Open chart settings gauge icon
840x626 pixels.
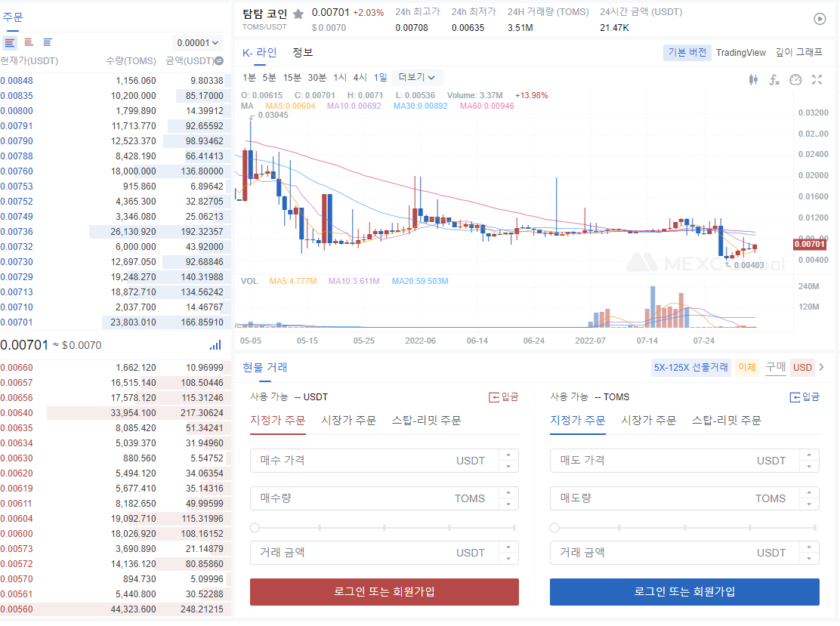[795, 80]
